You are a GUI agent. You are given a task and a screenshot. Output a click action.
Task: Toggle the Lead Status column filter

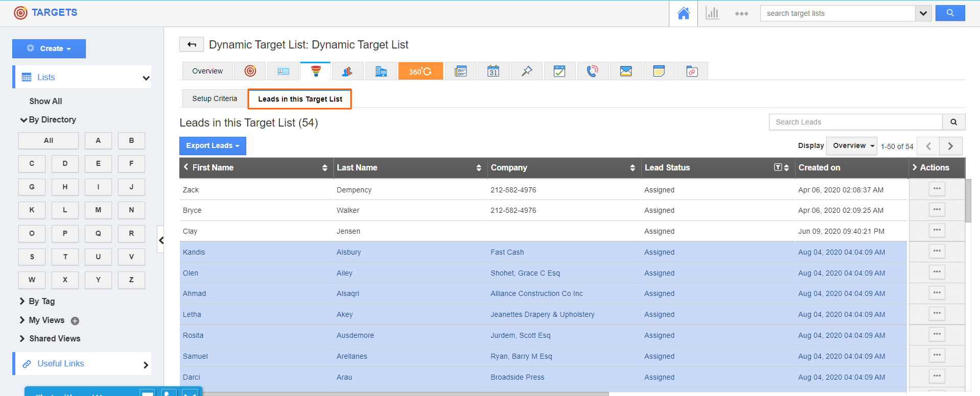(778, 167)
